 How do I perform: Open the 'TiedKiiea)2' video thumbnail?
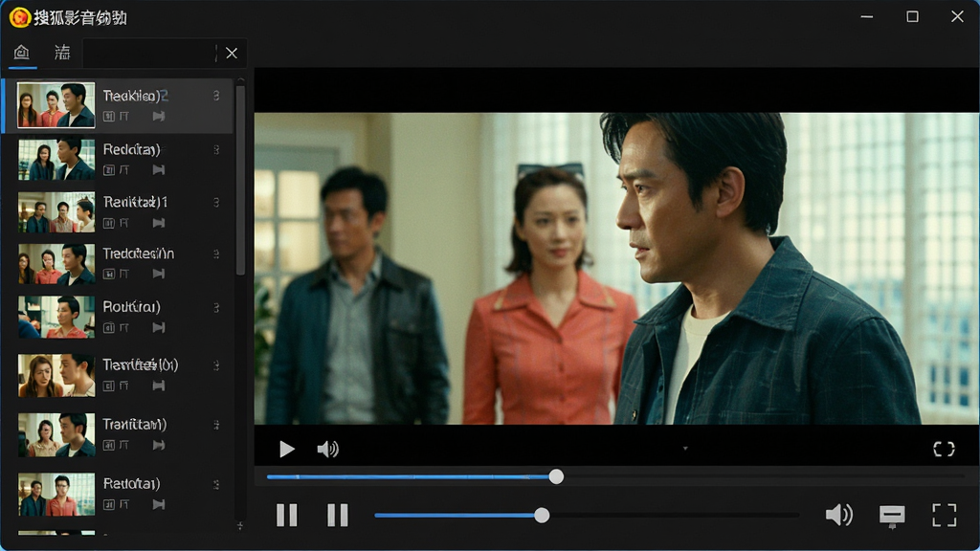(56, 105)
